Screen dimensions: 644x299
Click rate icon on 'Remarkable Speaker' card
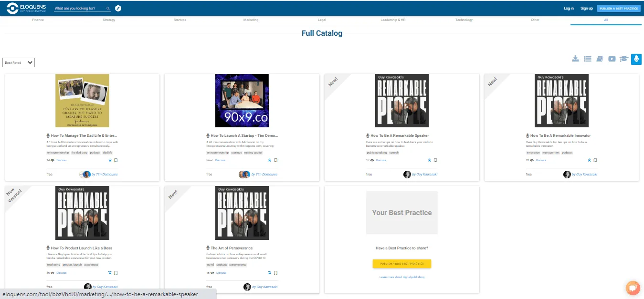[x=429, y=160]
